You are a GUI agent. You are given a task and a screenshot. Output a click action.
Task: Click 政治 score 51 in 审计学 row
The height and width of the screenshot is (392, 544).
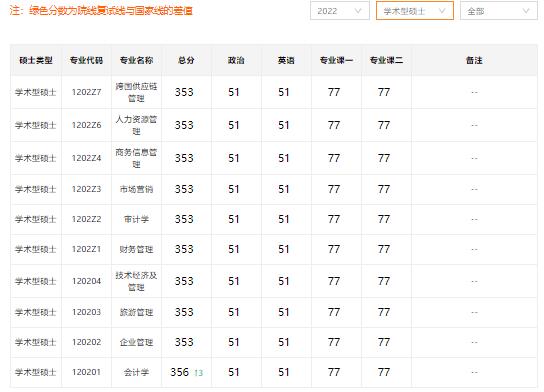[x=234, y=219]
